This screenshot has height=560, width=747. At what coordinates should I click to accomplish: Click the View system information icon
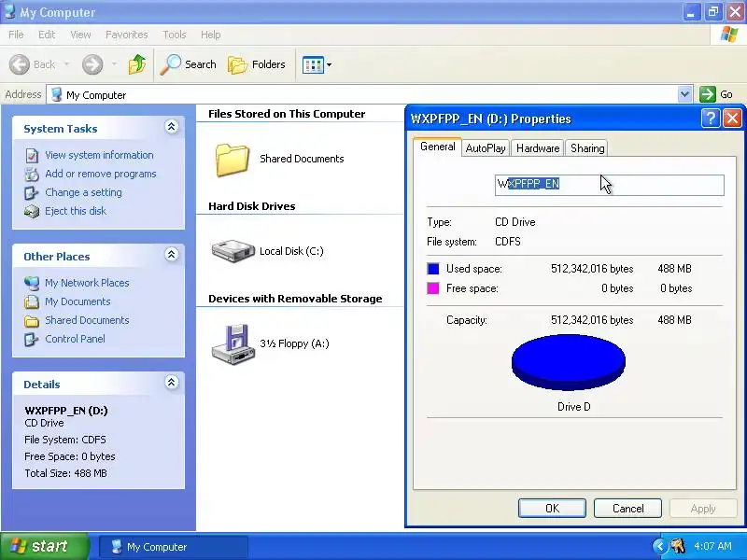coord(32,155)
